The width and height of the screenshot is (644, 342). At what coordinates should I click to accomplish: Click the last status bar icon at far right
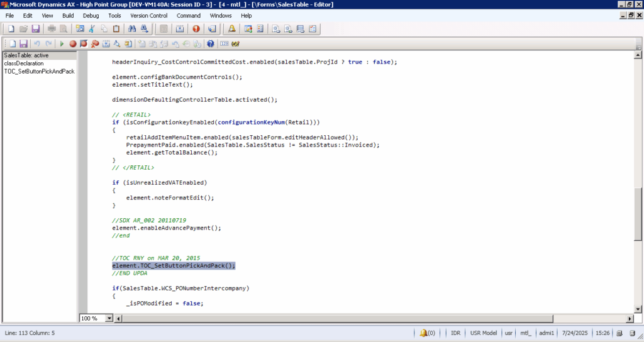pyautogui.click(x=633, y=333)
